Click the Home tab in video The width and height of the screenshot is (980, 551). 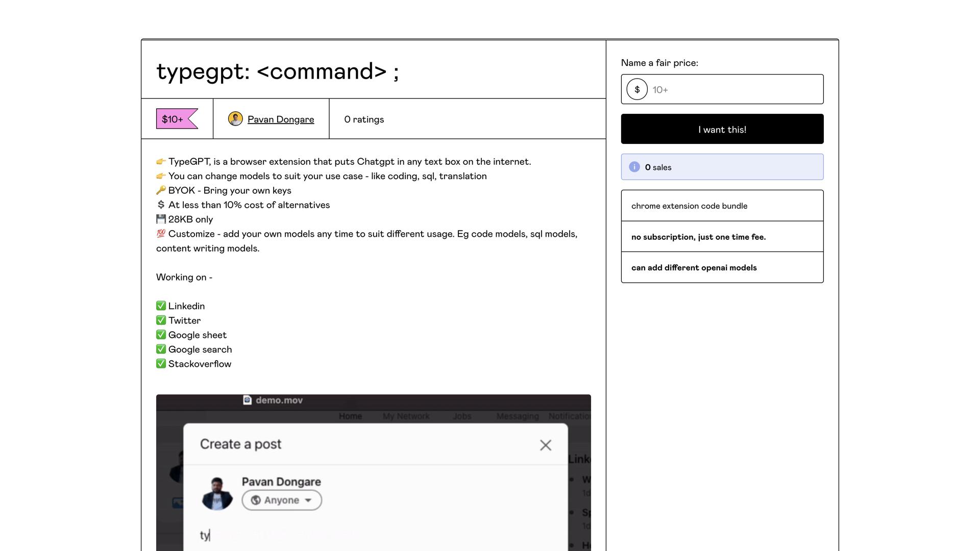pyautogui.click(x=350, y=416)
